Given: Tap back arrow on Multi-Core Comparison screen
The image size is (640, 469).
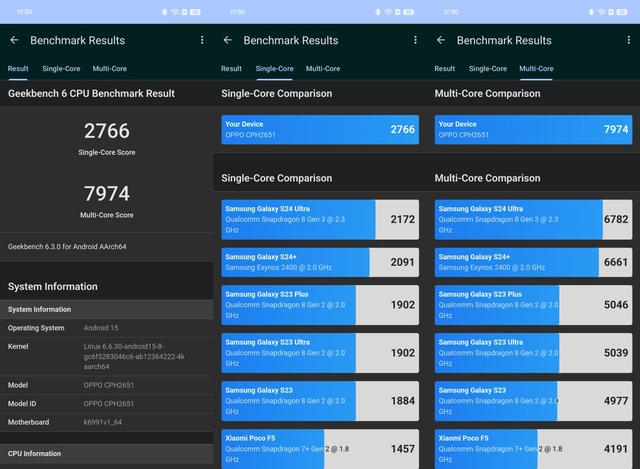Looking at the screenshot, I should click(441, 40).
